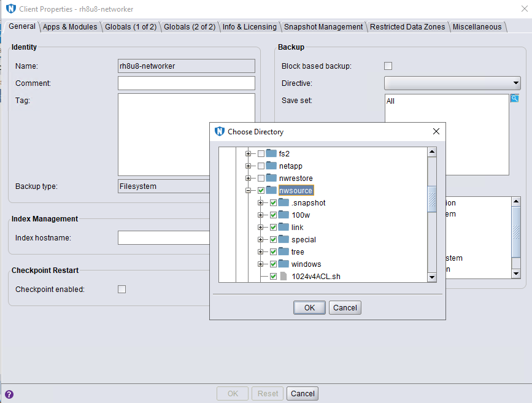Expand the fs2 tree node
This screenshot has width=532, height=403.
point(249,154)
